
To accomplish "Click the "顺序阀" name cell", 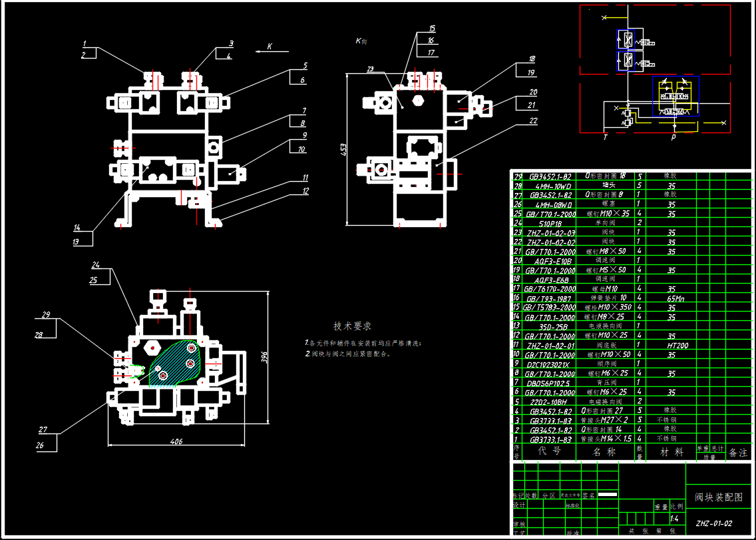I will [x=608, y=364].
